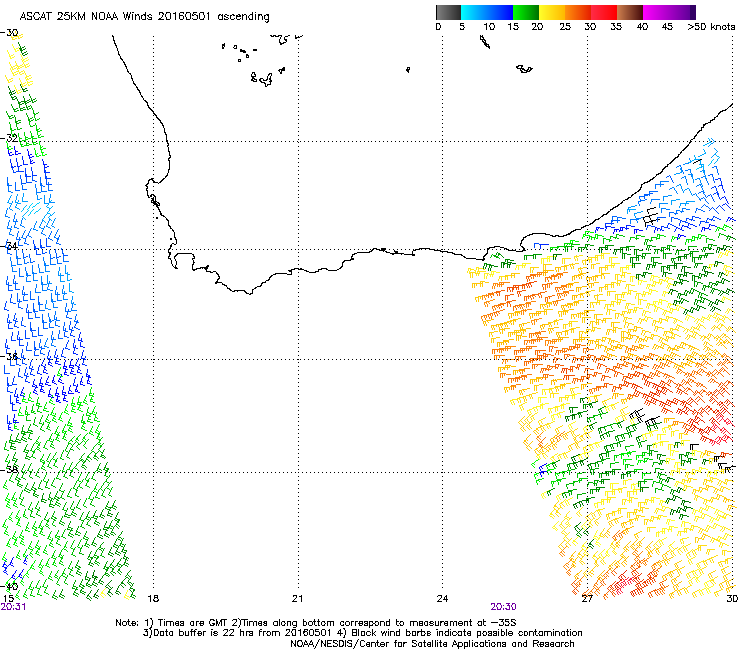Image resolution: width=740 pixels, height=650 pixels.
Task: Click the gray 0-5 knots legend swatch
Action: (x=448, y=12)
